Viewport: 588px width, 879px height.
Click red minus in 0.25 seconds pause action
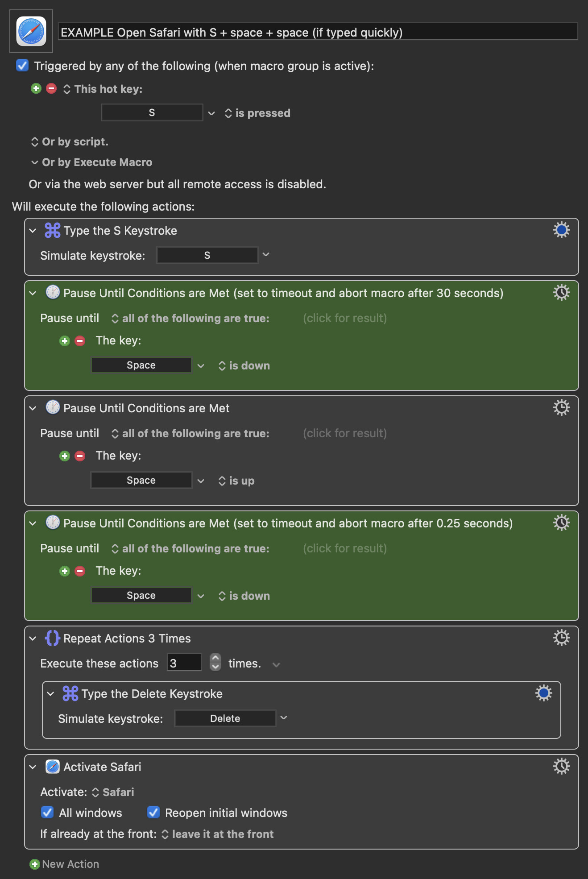pyautogui.click(x=80, y=571)
